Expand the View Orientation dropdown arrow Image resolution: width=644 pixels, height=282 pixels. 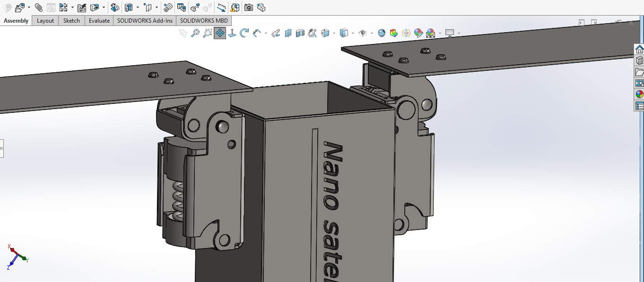click(x=334, y=34)
